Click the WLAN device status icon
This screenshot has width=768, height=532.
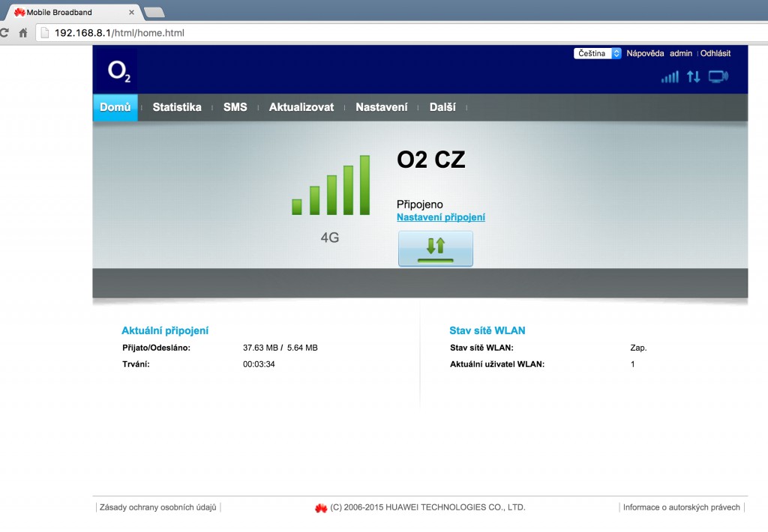click(x=719, y=76)
